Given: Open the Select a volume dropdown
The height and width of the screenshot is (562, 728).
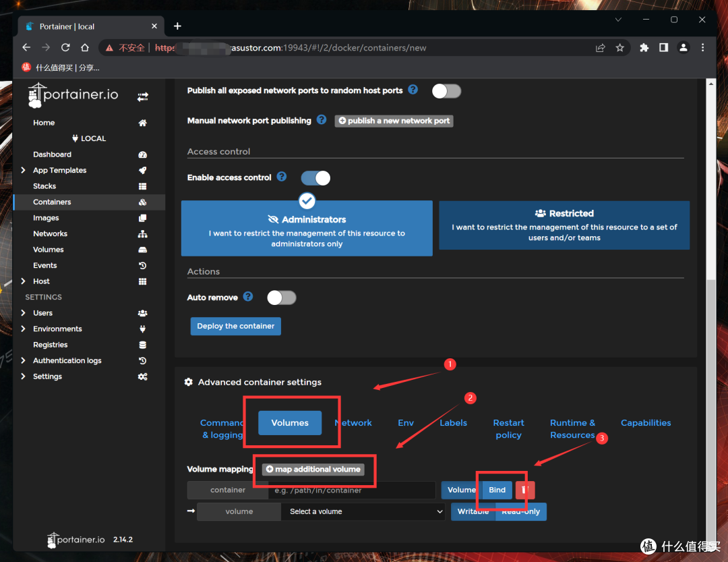Looking at the screenshot, I should tap(363, 511).
